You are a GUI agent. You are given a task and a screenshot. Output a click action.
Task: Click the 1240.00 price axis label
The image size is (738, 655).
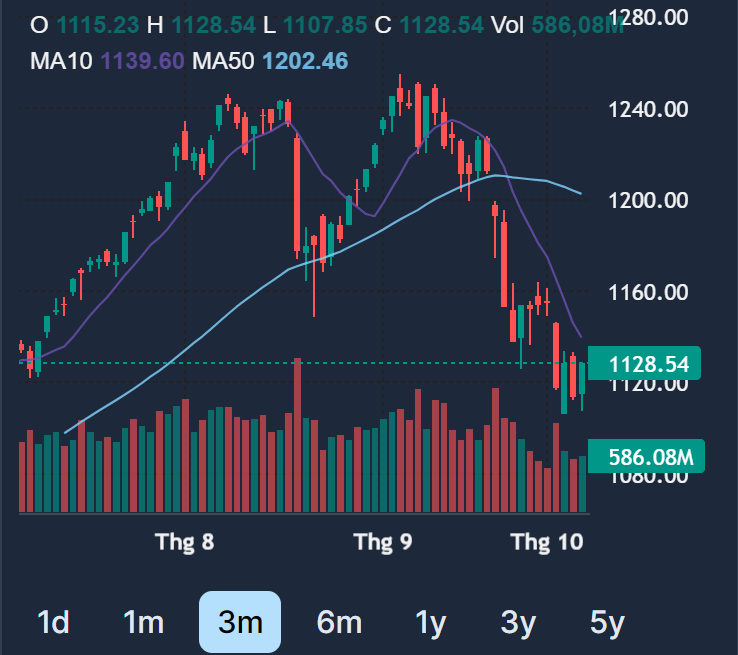pos(651,109)
